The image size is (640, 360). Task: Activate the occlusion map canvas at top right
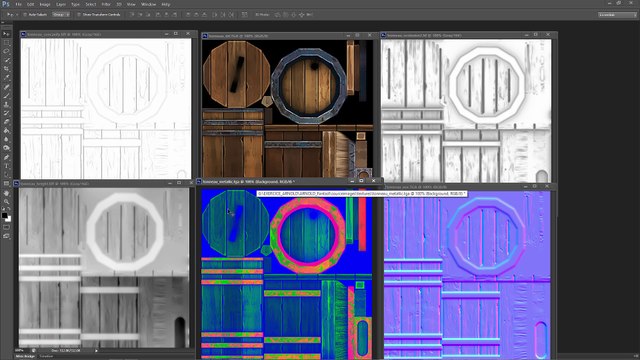coord(466,111)
